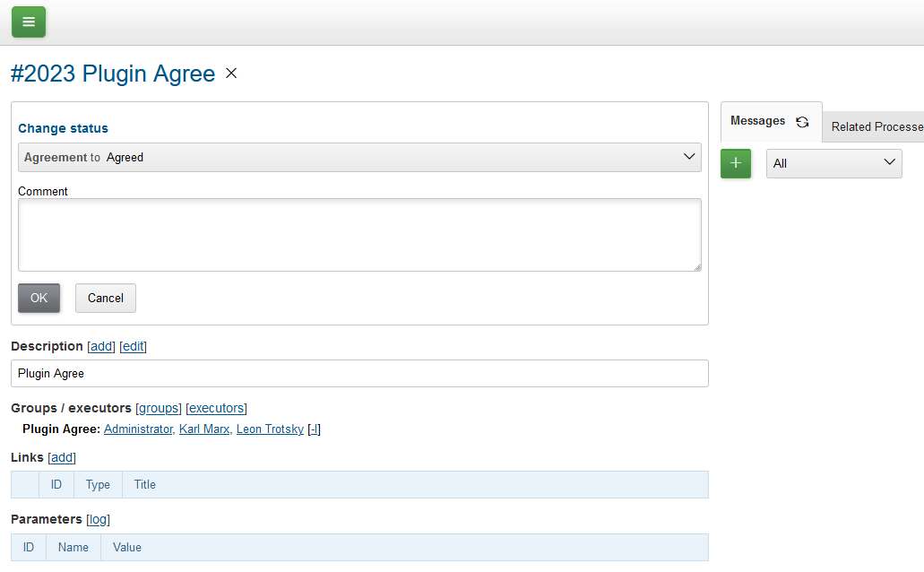Edit the process description
The width and height of the screenshot is (924, 572).
(133, 346)
